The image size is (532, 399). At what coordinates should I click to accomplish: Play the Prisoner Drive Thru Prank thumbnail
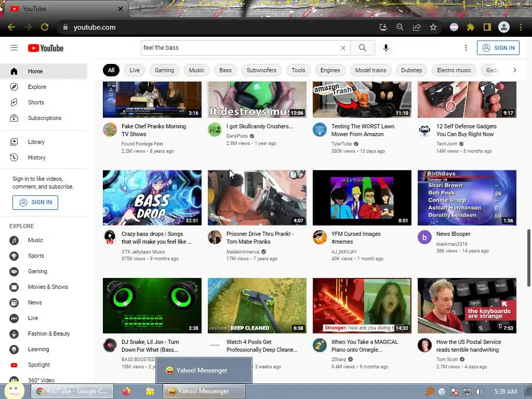(257, 198)
